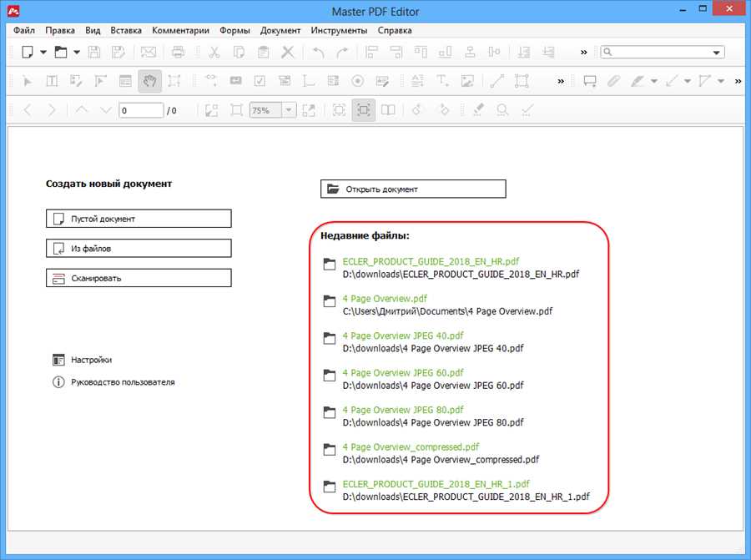Click the Пустой документ button
Screen dimensions: 751x560
point(139,219)
